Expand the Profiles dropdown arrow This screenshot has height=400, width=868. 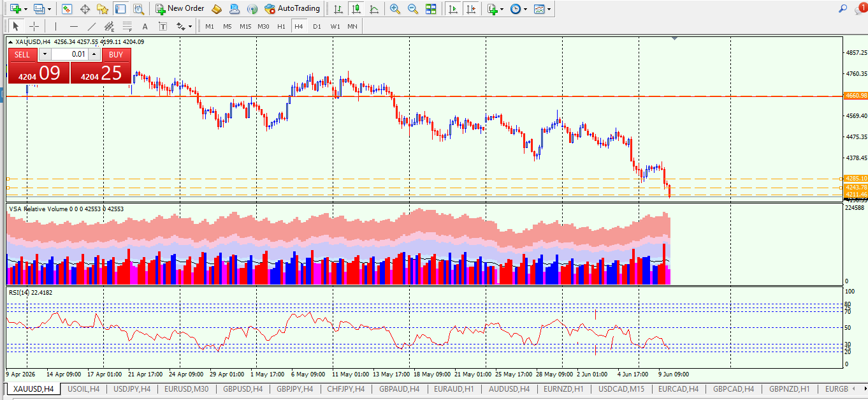point(49,9)
